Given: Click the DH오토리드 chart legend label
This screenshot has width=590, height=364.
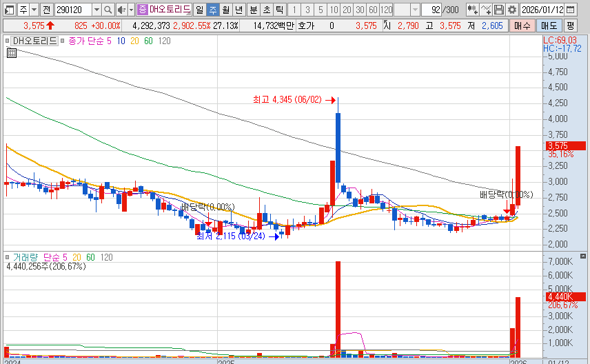Looking at the screenshot, I should click(x=34, y=41).
